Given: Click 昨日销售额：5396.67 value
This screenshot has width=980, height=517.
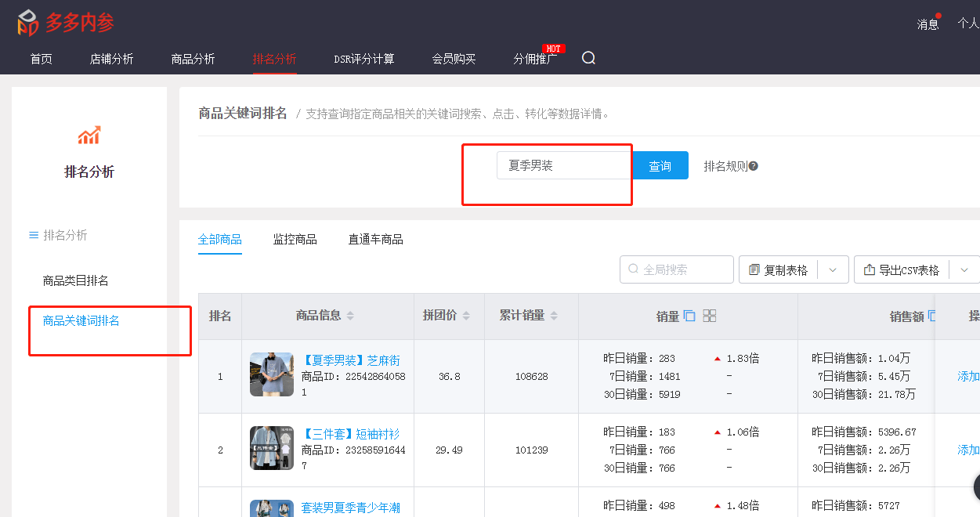Looking at the screenshot, I should click(x=864, y=432).
